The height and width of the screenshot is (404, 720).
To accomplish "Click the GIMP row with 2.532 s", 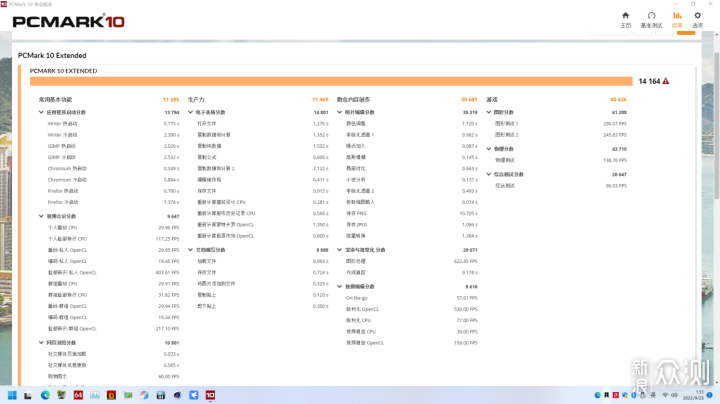I will coord(113,157).
